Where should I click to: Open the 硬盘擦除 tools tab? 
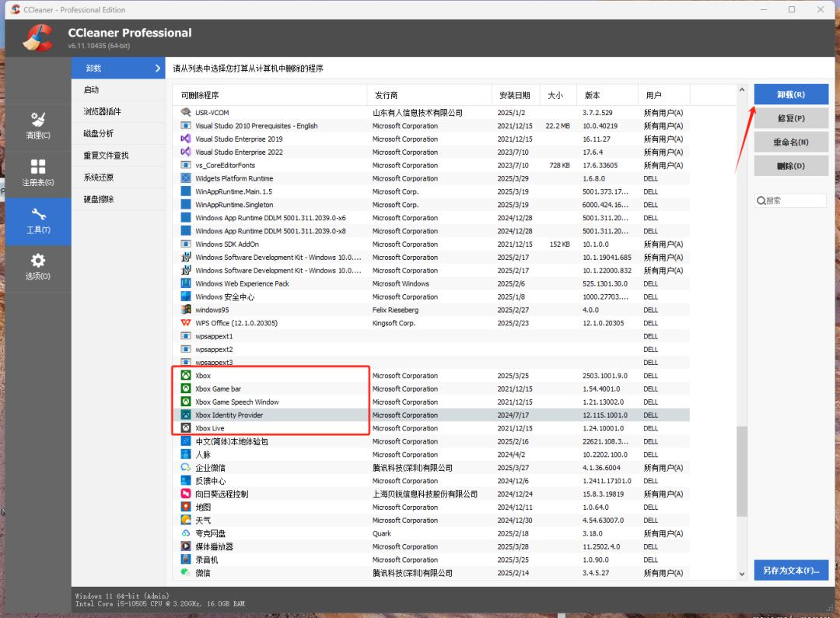tap(118, 199)
